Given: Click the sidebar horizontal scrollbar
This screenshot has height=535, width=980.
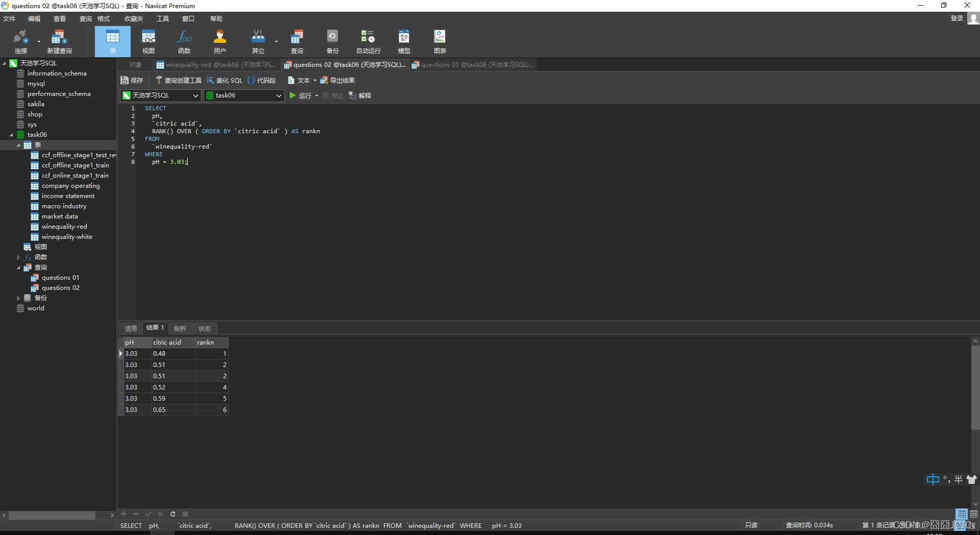Looking at the screenshot, I should coord(52,516).
